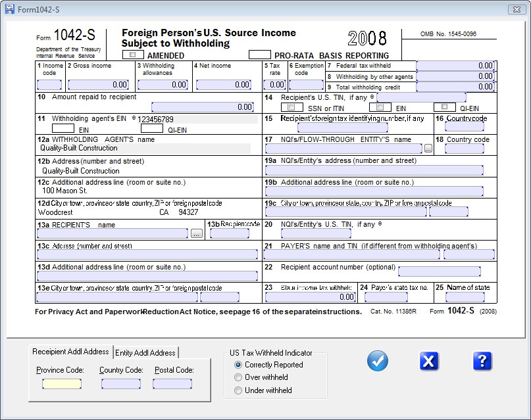531x420 pixels.
Task: Select Under withheld radio option
Action: [238, 390]
